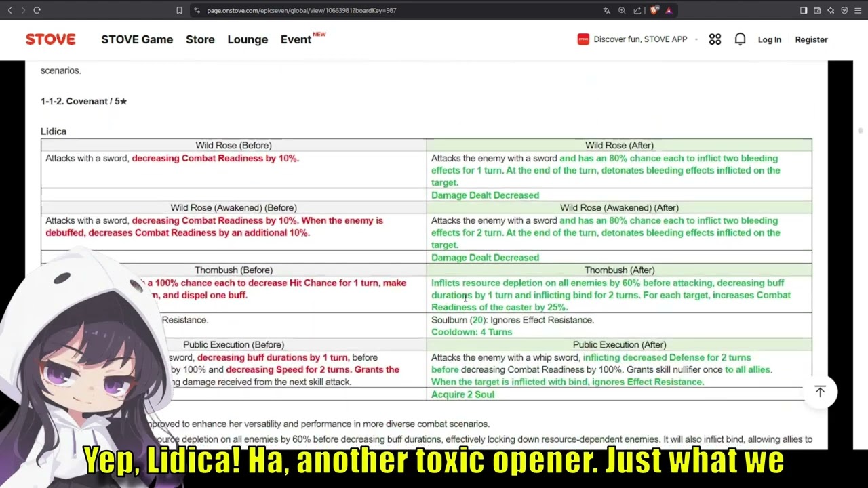Click the Thornbush (Before) header cell
This screenshot has height=488, width=868.
(233, 270)
